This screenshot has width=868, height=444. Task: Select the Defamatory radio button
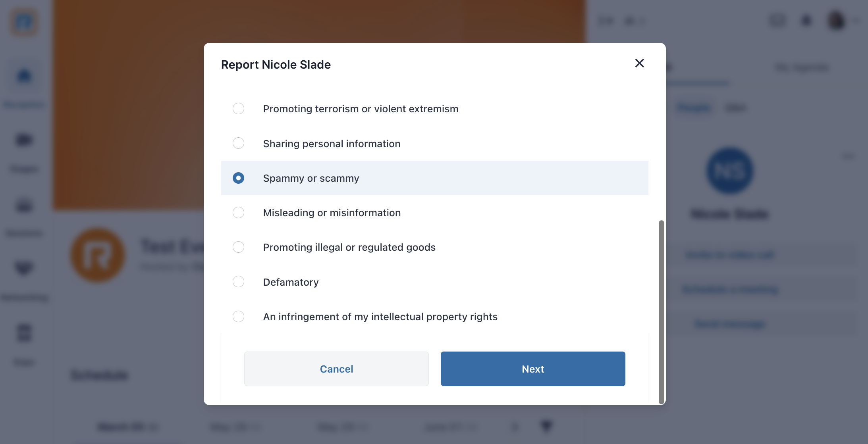(238, 282)
